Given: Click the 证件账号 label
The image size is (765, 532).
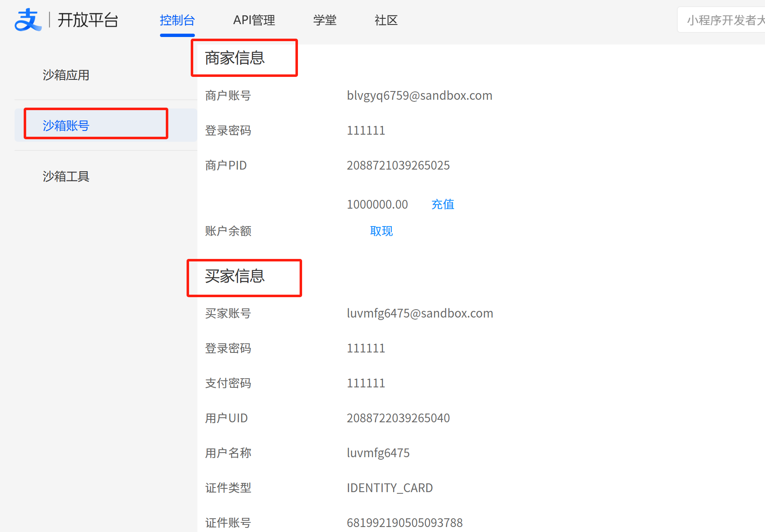Looking at the screenshot, I should click(228, 523).
